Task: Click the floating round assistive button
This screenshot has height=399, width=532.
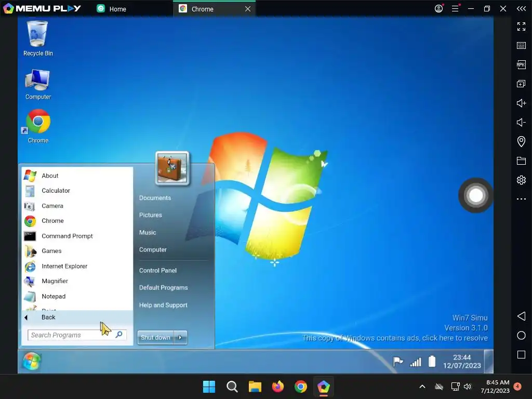Action: (x=476, y=195)
